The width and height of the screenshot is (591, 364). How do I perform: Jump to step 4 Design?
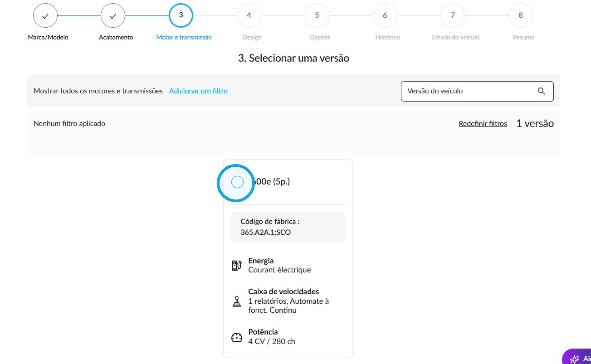249,15
